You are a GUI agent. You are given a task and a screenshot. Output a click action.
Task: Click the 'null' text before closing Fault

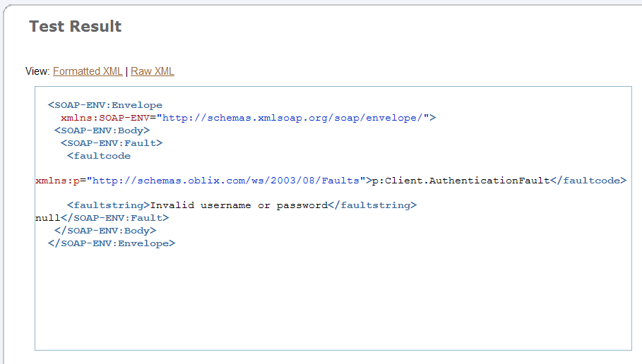(48, 218)
